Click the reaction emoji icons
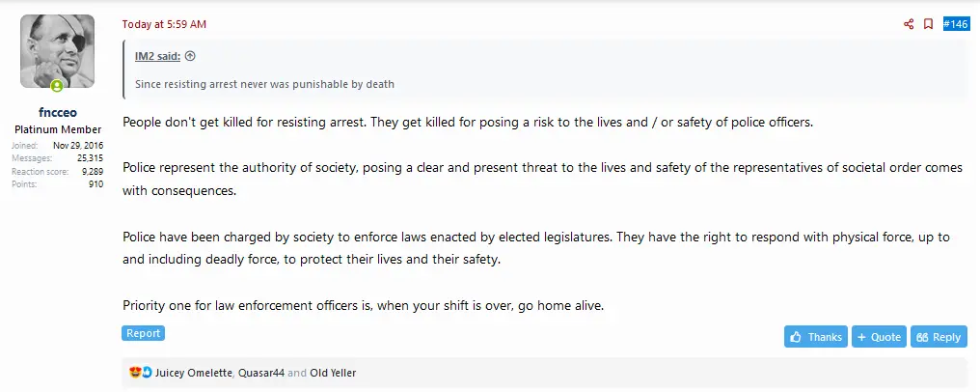This screenshot has height=392, width=980. [x=140, y=373]
